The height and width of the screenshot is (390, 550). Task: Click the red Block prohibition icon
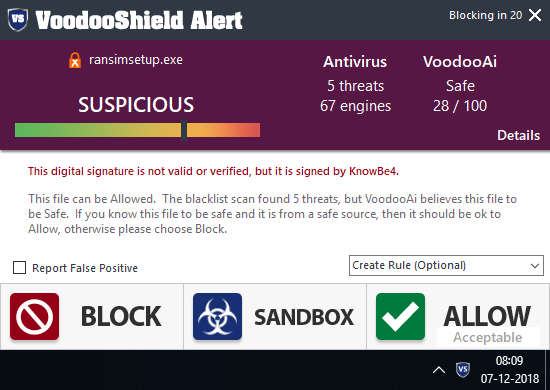34,317
